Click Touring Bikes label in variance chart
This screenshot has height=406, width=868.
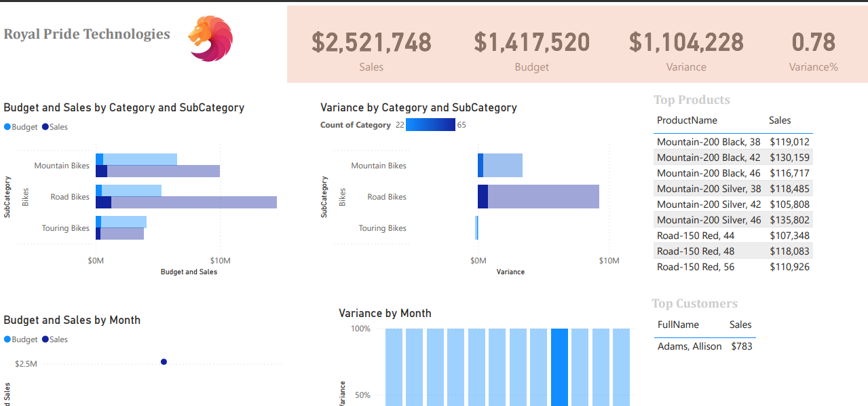pos(383,228)
